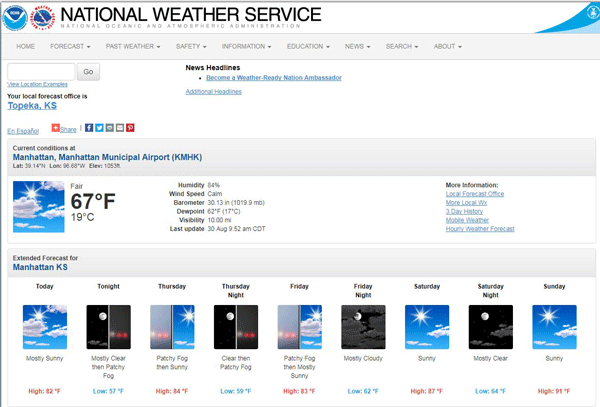Open View Location Examples link
Viewport: 600px width, 407px height.
click(x=37, y=84)
